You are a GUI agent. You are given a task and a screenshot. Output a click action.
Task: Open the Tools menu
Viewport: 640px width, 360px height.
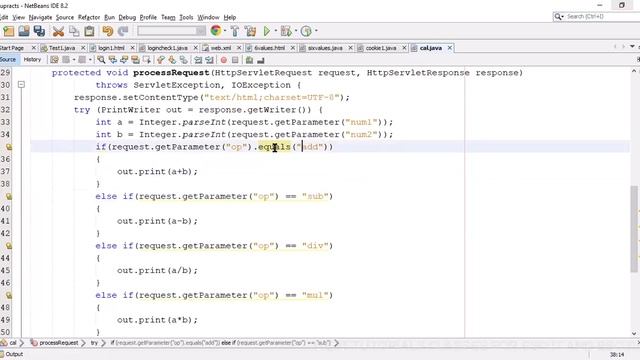click(x=186, y=17)
